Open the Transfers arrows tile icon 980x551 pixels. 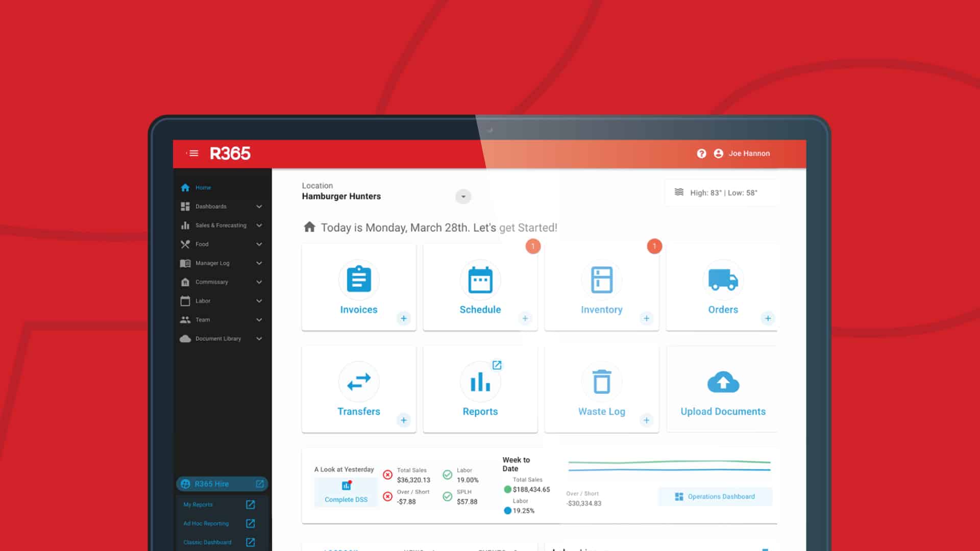pyautogui.click(x=359, y=382)
